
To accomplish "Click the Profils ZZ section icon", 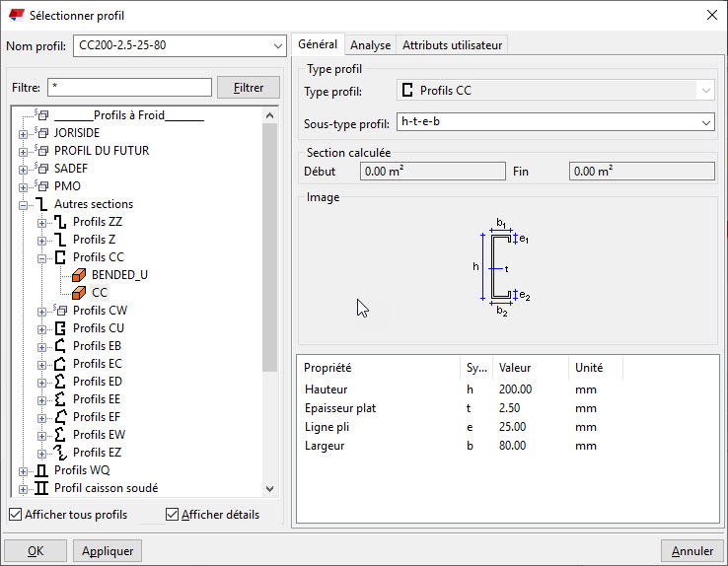I will click(60, 222).
